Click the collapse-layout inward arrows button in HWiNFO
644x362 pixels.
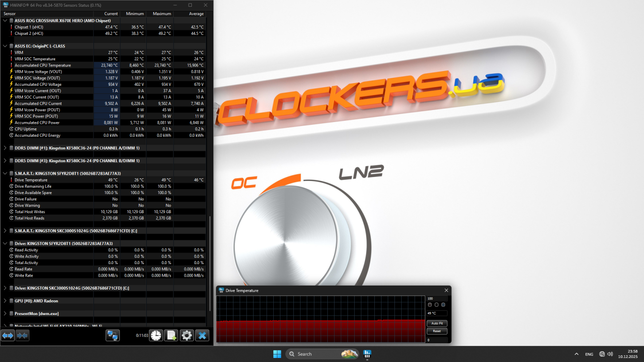coord(22,335)
